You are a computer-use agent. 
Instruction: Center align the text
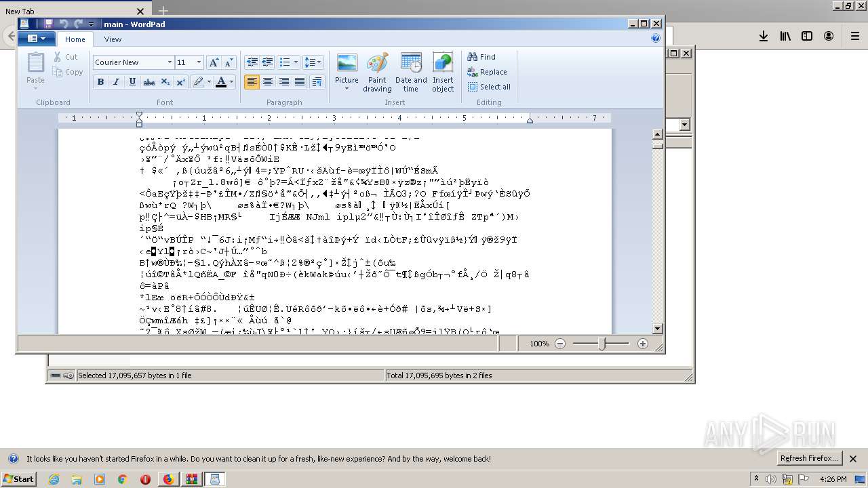pyautogui.click(x=268, y=82)
